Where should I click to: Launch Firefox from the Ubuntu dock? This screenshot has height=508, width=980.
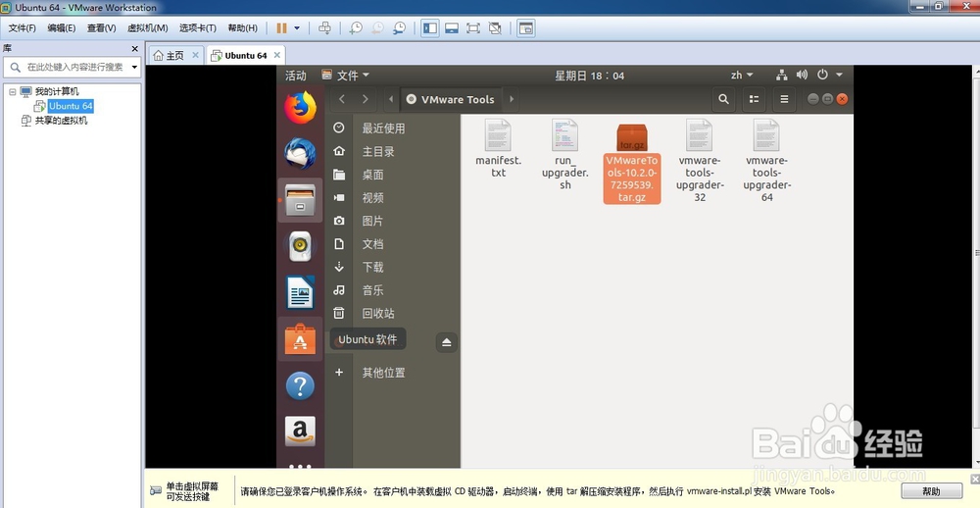(x=300, y=107)
